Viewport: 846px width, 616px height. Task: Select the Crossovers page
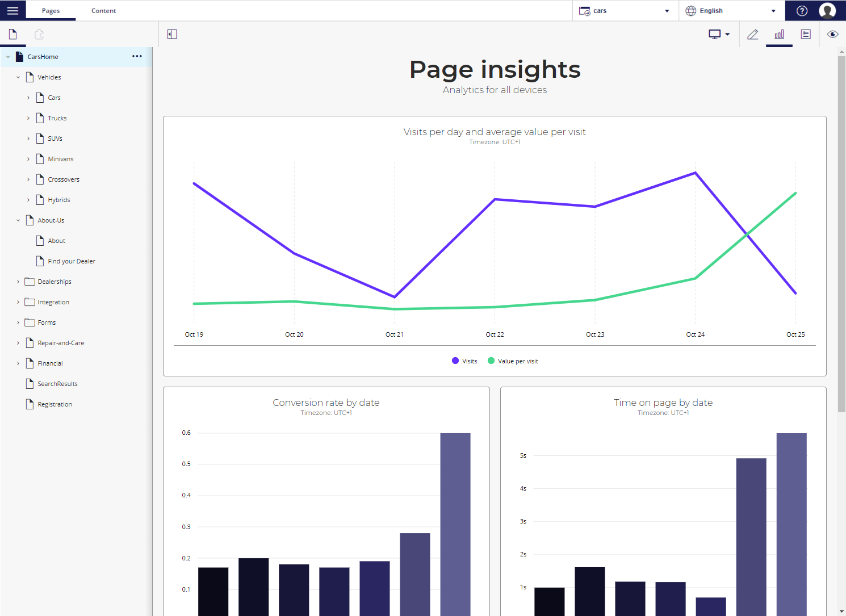click(x=64, y=179)
